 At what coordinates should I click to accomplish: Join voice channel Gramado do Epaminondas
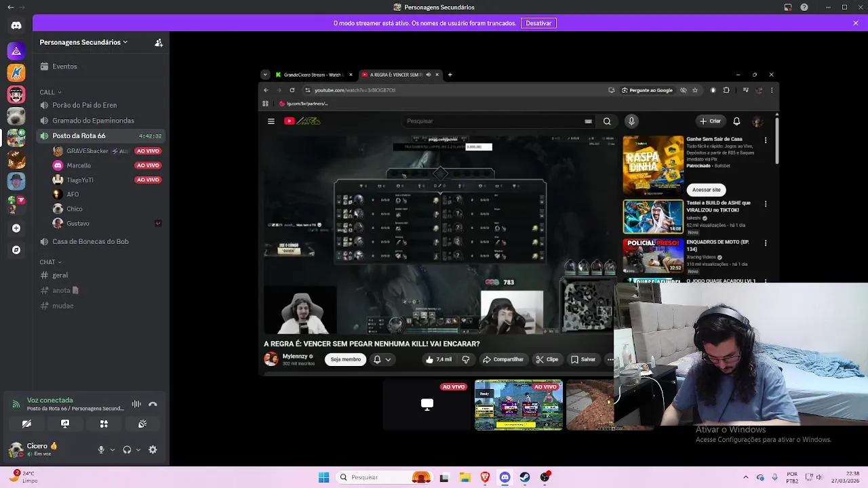[102, 121]
